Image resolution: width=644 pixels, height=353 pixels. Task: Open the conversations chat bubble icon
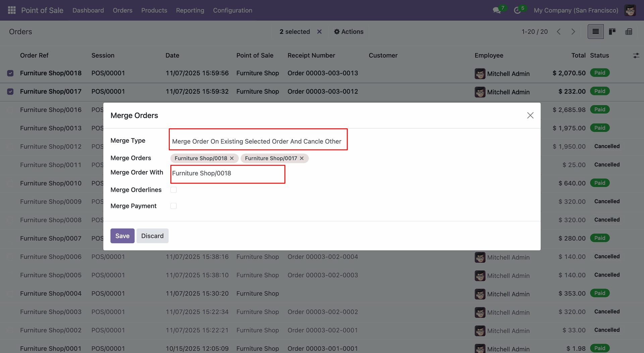pos(497,10)
